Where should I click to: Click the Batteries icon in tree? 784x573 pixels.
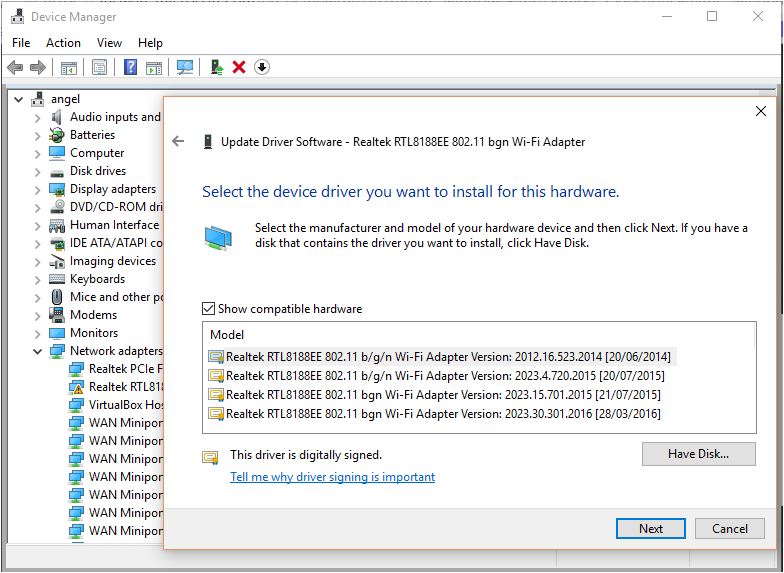pyautogui.click(x=56, y=135)
